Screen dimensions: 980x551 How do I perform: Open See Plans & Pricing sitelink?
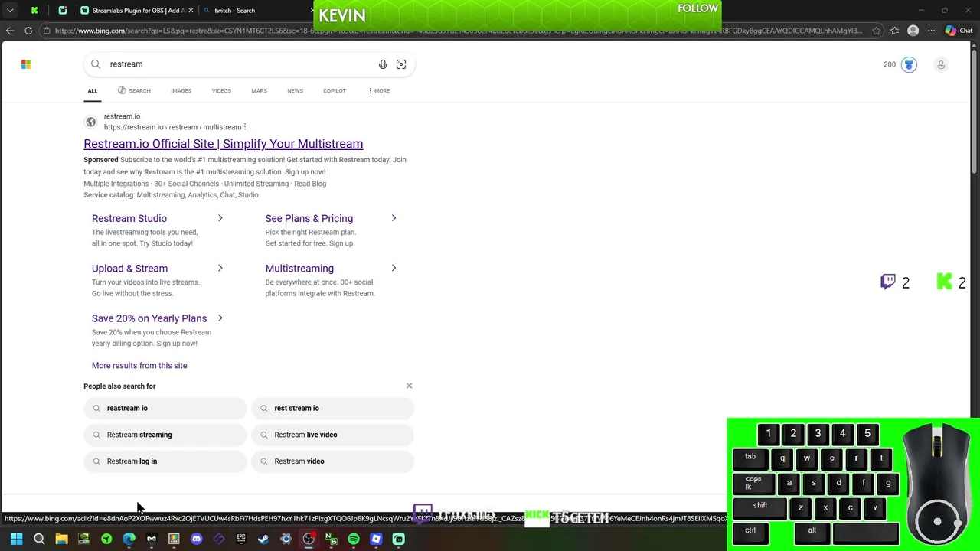(309, 218)
